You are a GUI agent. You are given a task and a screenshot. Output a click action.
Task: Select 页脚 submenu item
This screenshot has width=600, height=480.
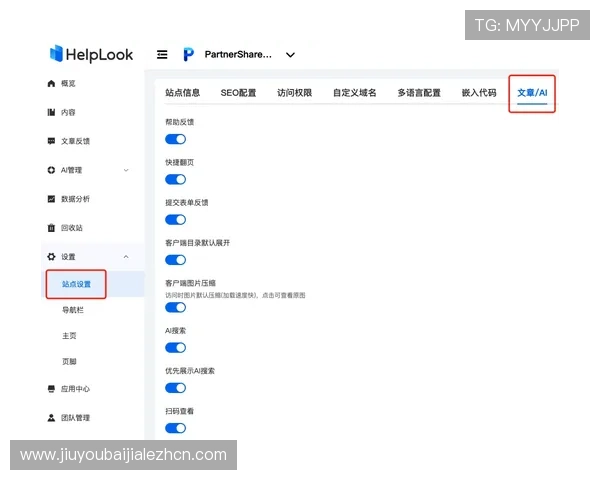[69, 361]
